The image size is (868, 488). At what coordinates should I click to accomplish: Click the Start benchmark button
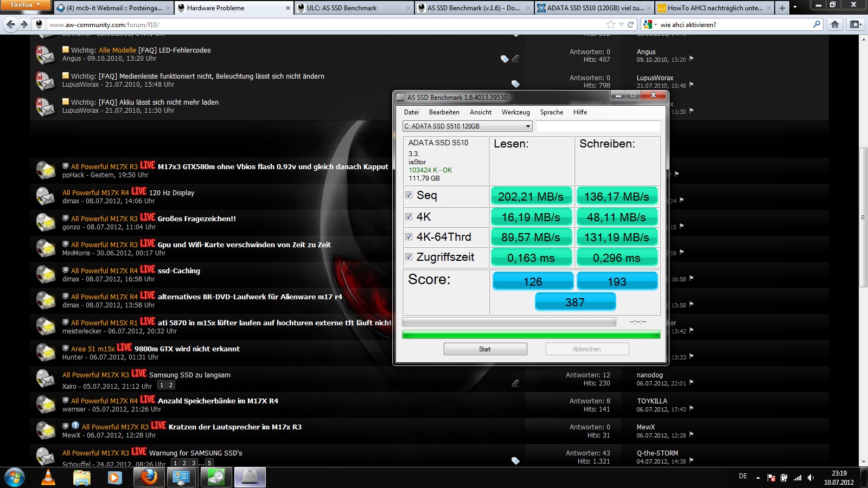coord(485,349)
